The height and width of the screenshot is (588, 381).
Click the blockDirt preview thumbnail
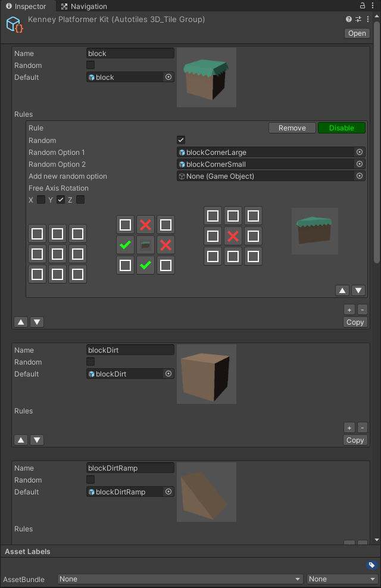pyautogui.click(x=207, y=374)
